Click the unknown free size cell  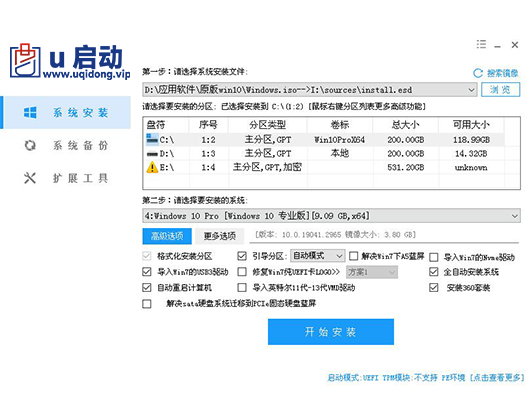471,167
